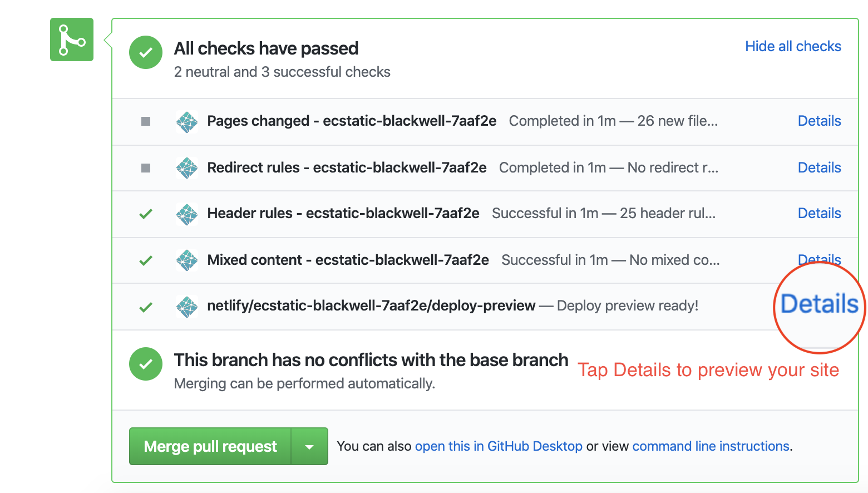Open "Details" for the "Redirect rules" check
Viewport: 868px width, 493px height.
pos(819,167)
